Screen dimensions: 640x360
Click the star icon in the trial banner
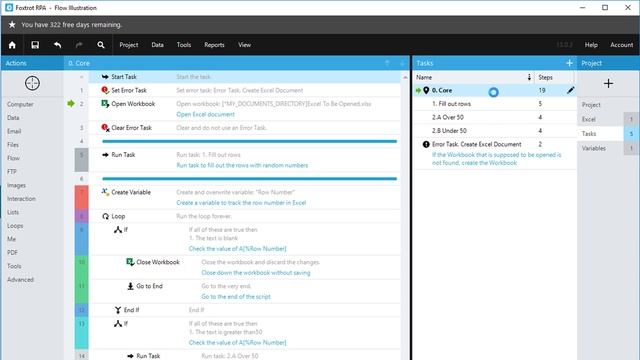coord(12,24)
